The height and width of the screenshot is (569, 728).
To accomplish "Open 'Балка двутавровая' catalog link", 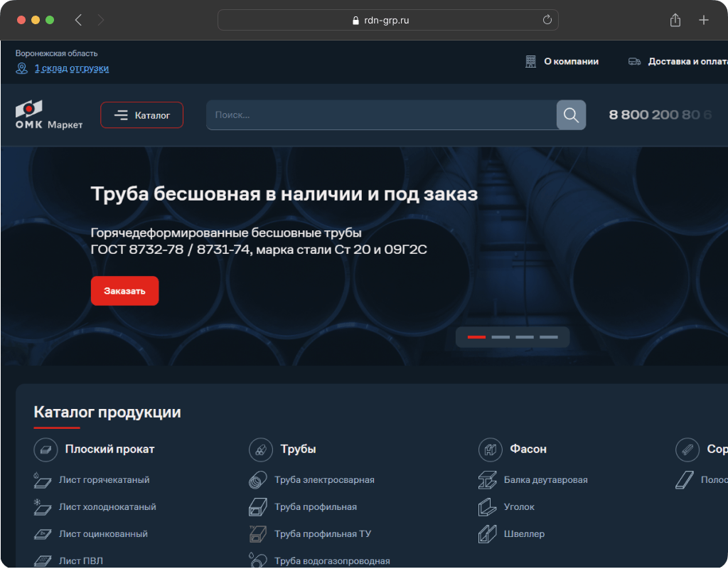I will [545, 480].
